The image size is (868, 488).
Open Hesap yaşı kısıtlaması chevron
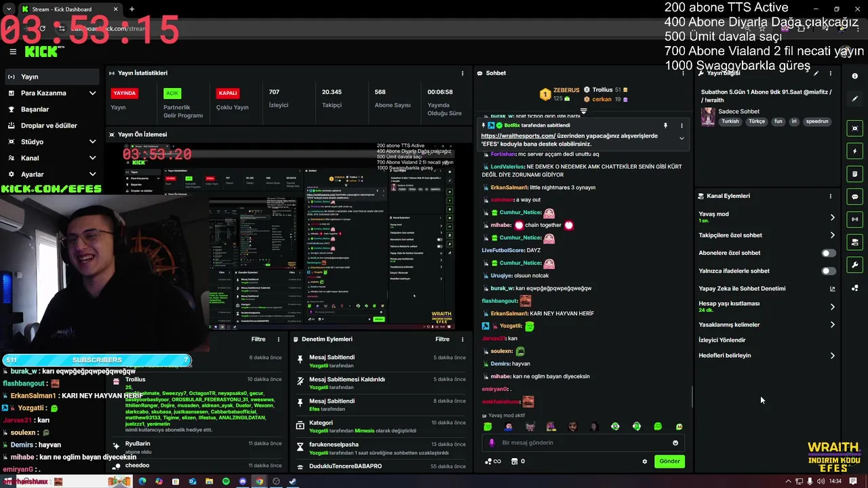pos(832,307)
